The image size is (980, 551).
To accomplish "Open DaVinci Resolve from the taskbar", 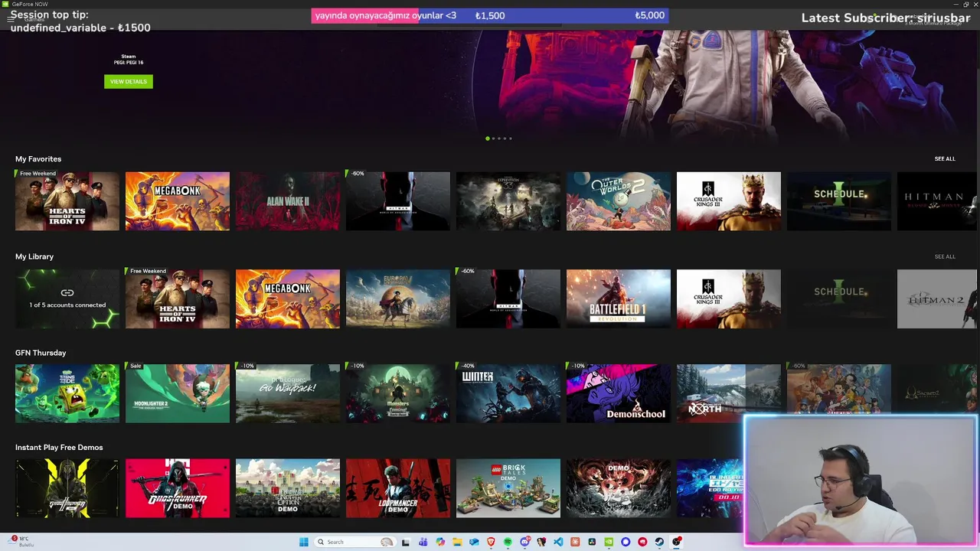I will [592, 542].
